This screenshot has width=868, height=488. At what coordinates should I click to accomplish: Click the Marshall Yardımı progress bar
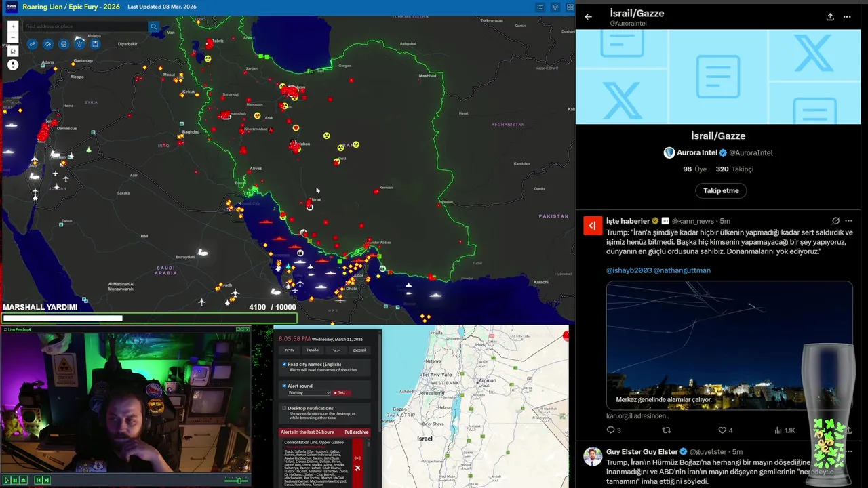(x=149, y=318)
